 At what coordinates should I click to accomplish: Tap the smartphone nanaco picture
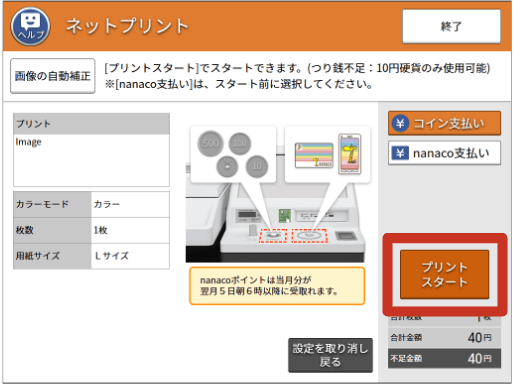click(x=350, y=154)
